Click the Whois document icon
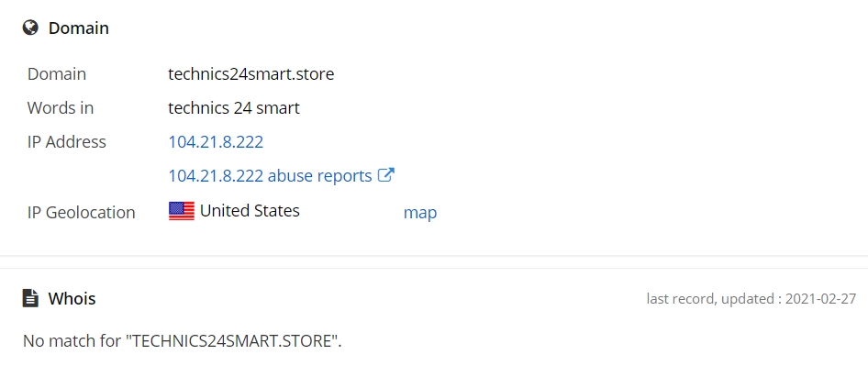This screenshot has height=366, width=868. point(30,298)
